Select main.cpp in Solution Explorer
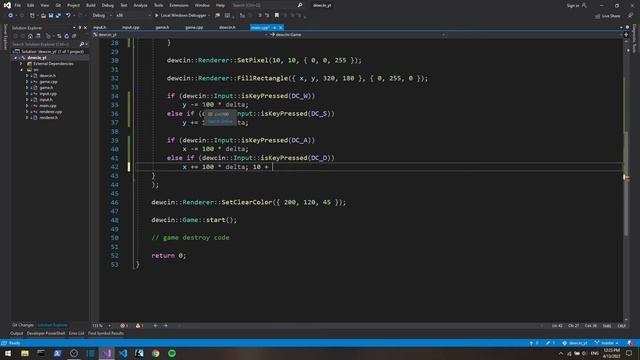Image resolution: width=640 pixels, height=360 pixels. (48, 105)
